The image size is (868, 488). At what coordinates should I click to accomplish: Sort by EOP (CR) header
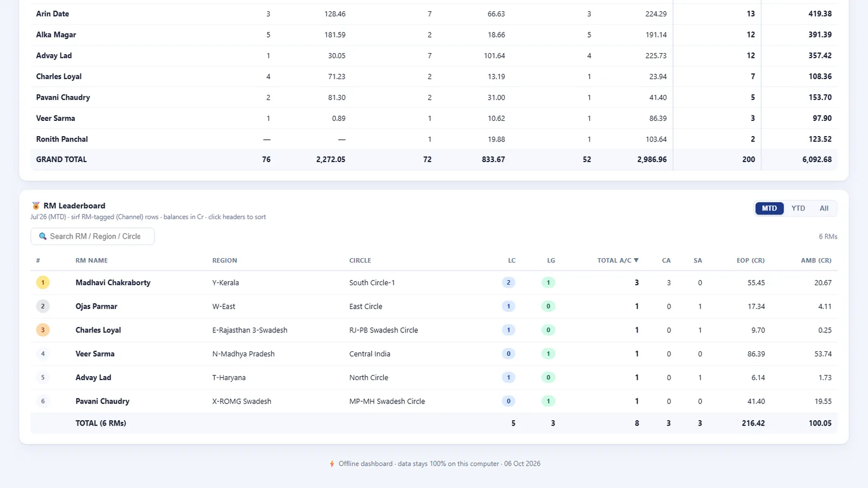pos(751,260)
